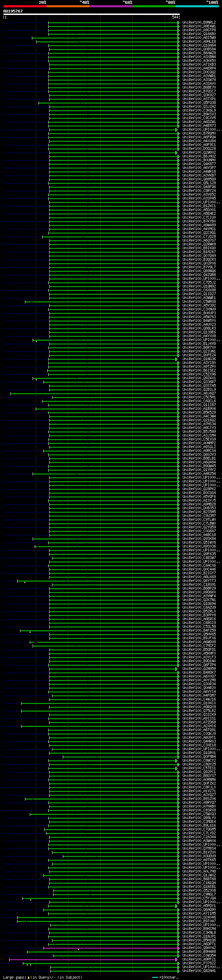This screenshot has width=222, height=980.
Task: Open hit UniRef100_A9GTP8
Action: [x=199, y=30]
